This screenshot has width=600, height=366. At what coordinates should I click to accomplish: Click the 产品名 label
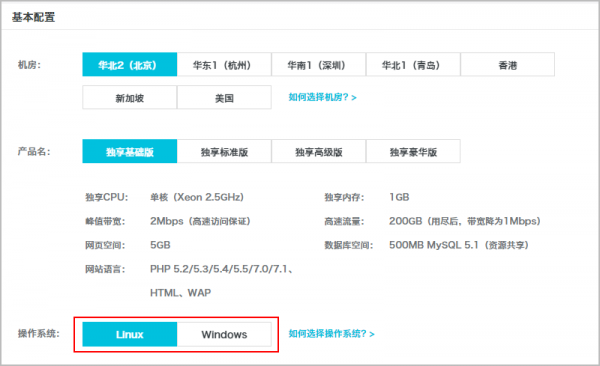pyautogui.click(x=34, y=152)
